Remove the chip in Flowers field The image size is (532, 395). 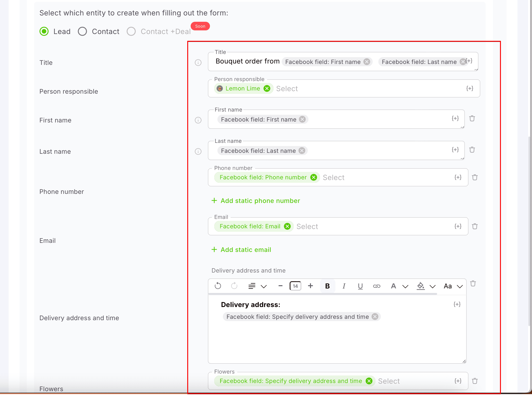pyautogui.click(x=369, y=381)
